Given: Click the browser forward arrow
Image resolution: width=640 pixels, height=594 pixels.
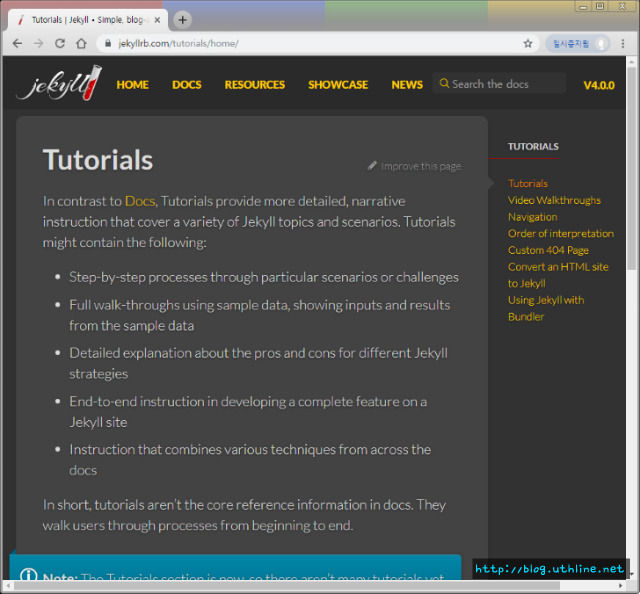Looking at the screenshot, I should tap(38, 43).
